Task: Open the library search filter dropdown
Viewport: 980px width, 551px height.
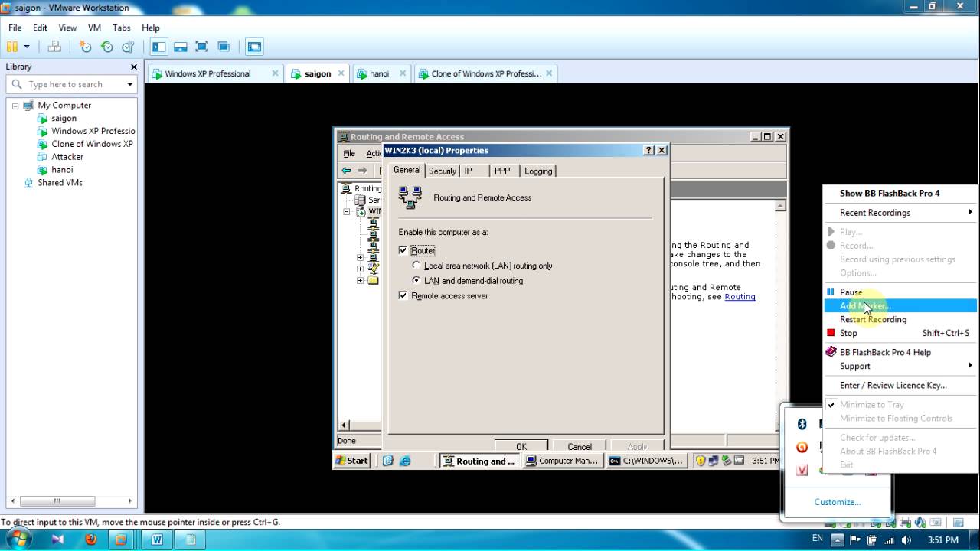Action: 130,84
